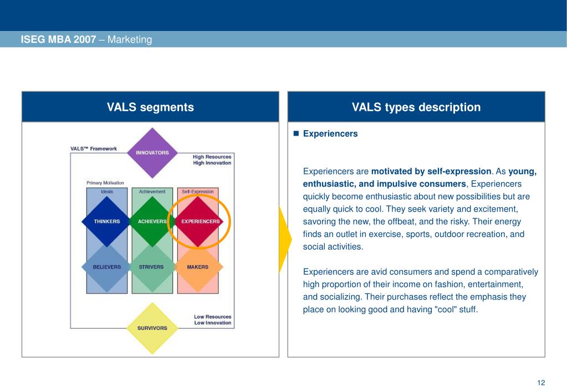
Task: Click the orange MAKERS diamond
Action: 198,267
